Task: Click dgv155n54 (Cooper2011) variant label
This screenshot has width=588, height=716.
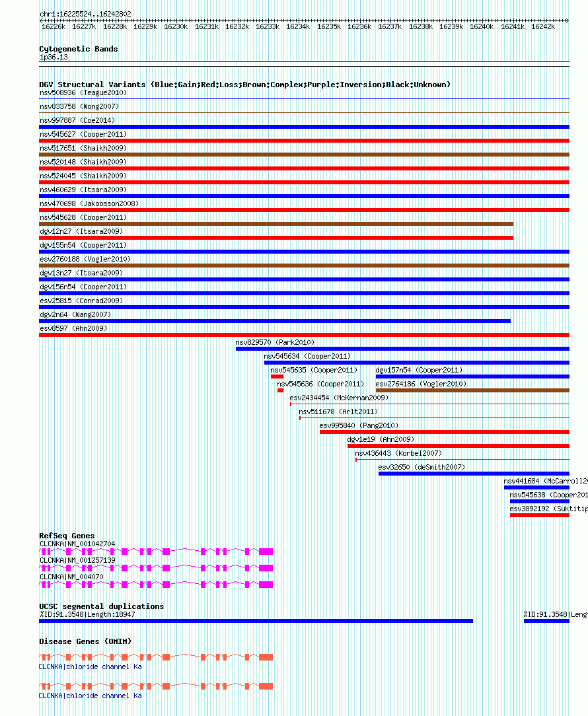Action: coord(83,245)
